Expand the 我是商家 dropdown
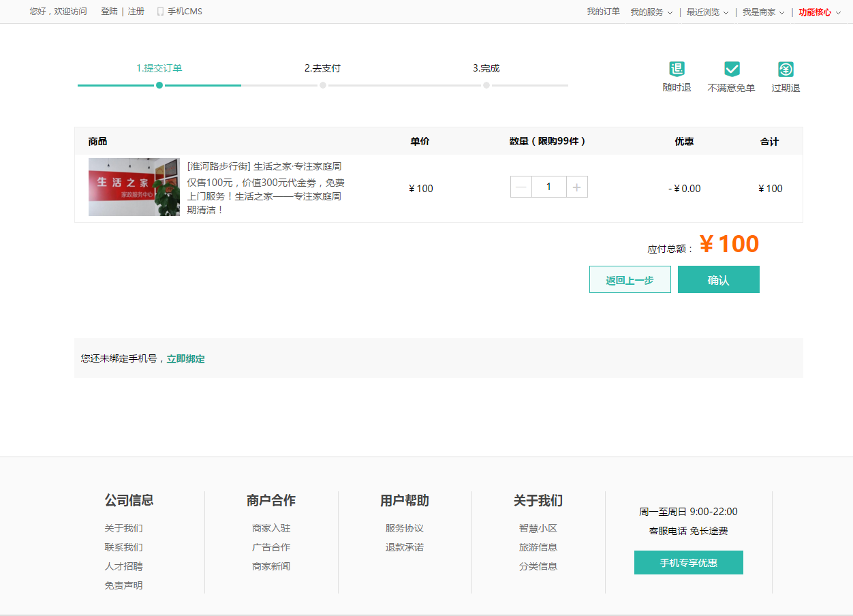The height and width of the screenshot is (616, 853). click(763, 12)
